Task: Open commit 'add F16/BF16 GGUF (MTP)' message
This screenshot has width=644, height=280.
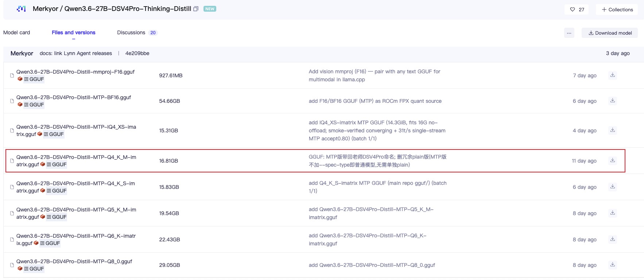Action: tap(375, 101)
